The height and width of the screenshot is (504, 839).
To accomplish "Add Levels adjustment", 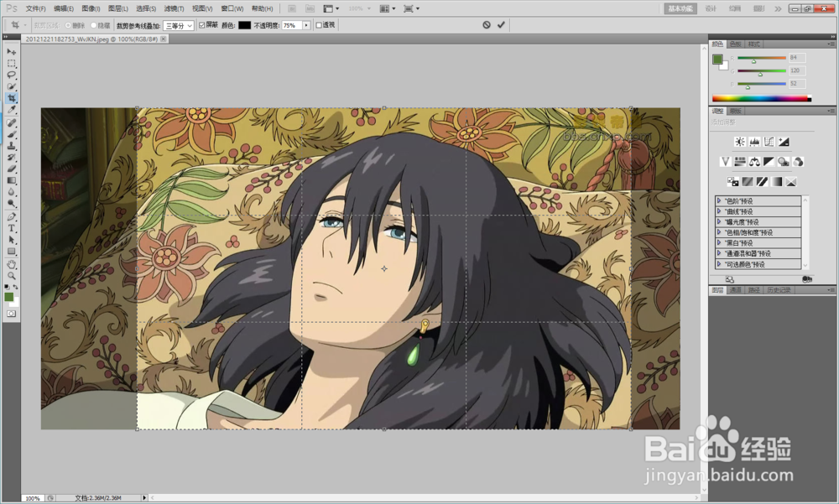I will tap(754, 142).
